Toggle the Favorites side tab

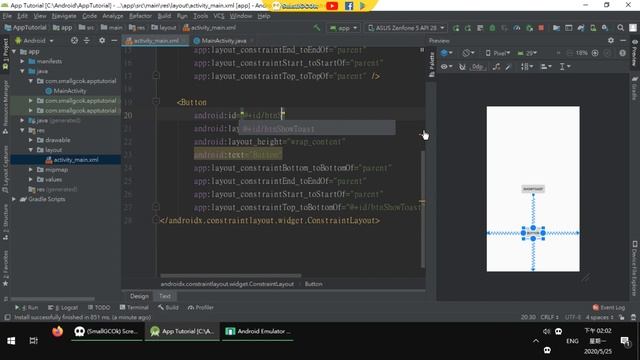(x=5, y=267)
